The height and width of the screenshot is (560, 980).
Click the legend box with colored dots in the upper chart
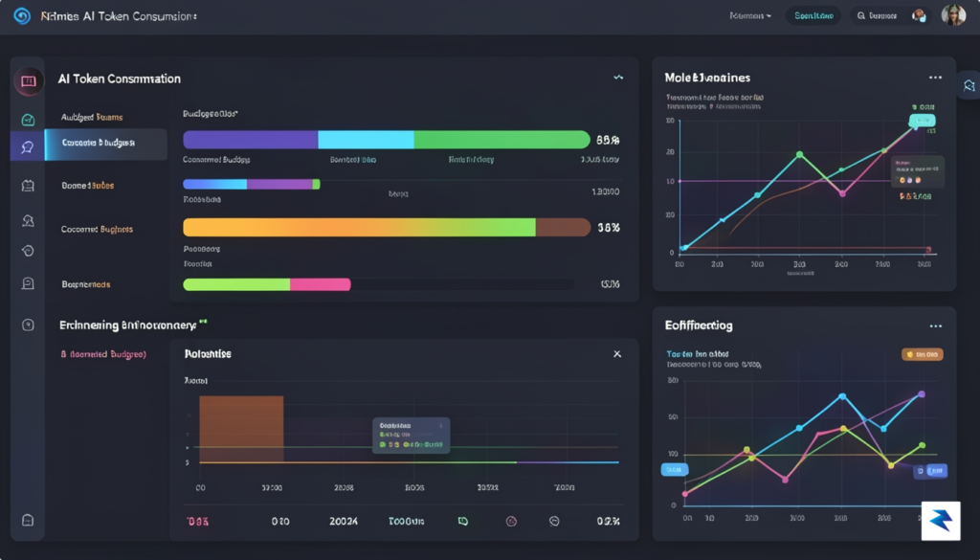(x=917, y=172)
